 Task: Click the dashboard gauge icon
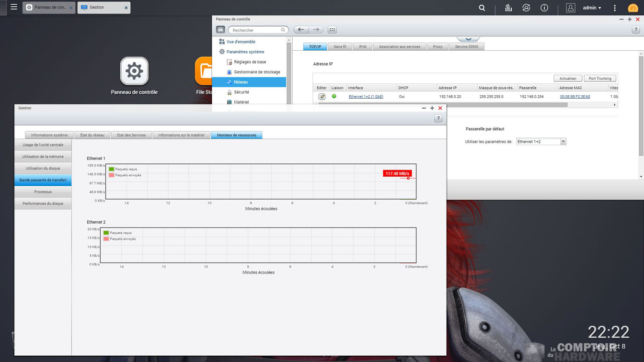(633, 8)
